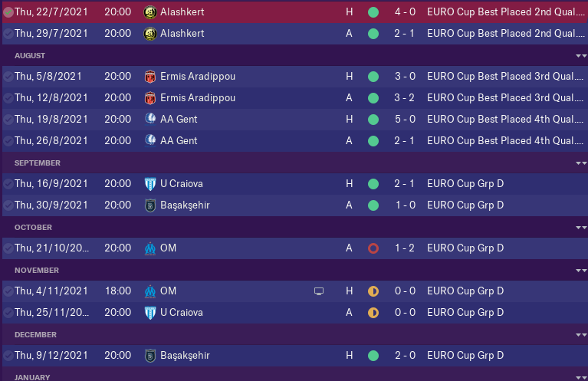Collapse the August fixtures section
The width and height of the screenshot is (588, 381).
580,56
